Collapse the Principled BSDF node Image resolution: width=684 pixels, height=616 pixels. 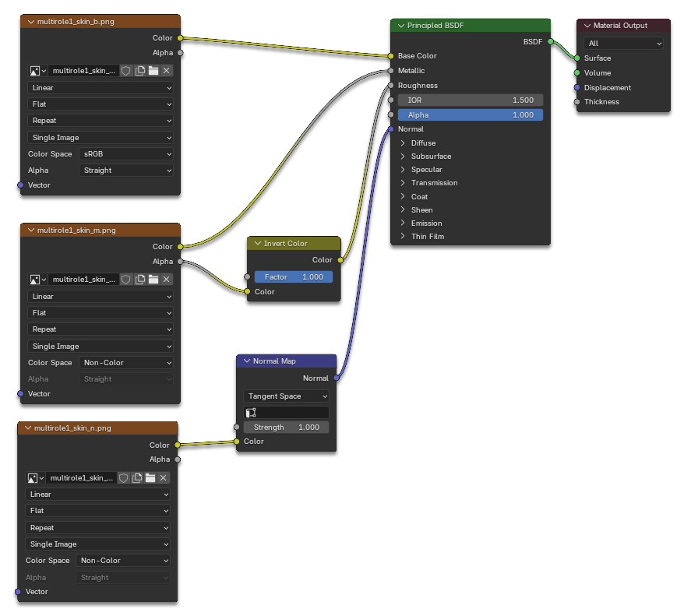click(x=401, y=26)
